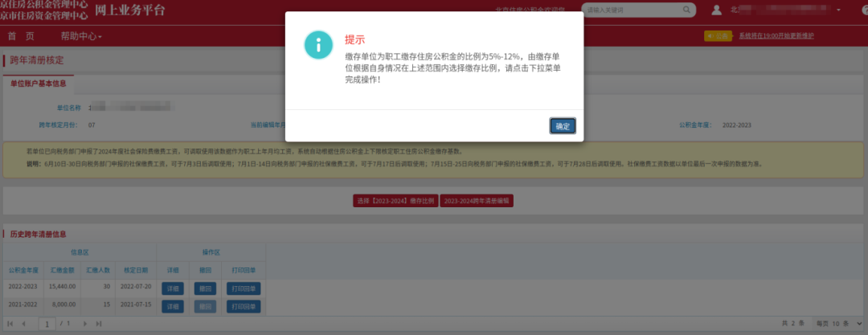Click the 共 2 条 record count text
This screenshot has height=335, width=868.
(792, 324)
